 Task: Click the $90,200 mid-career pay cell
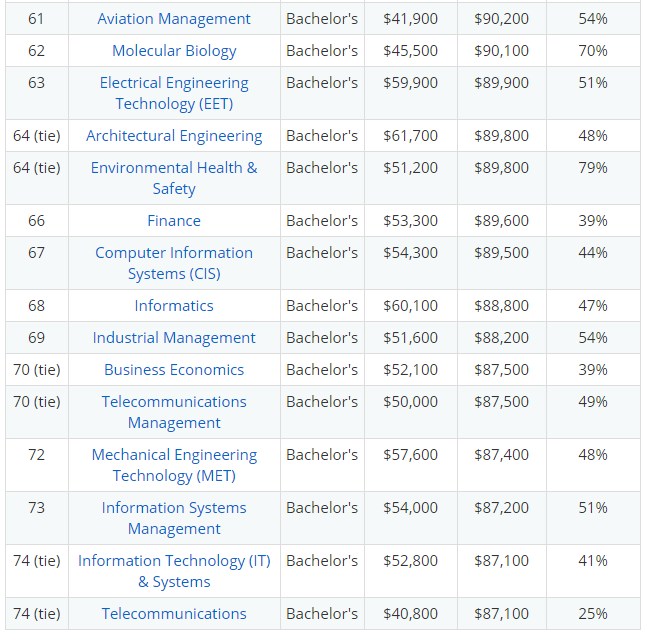point(501,19)
